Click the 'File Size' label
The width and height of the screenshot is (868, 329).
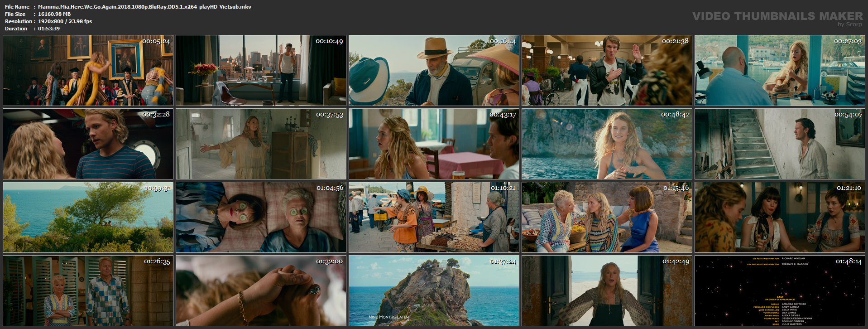(x=15, y=14)
